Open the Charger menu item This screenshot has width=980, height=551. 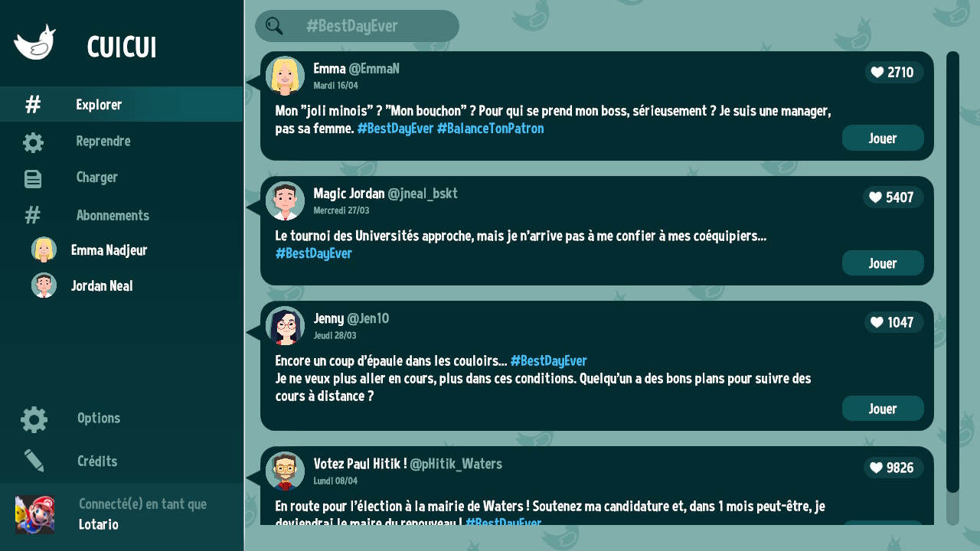[x=96, y=178]
